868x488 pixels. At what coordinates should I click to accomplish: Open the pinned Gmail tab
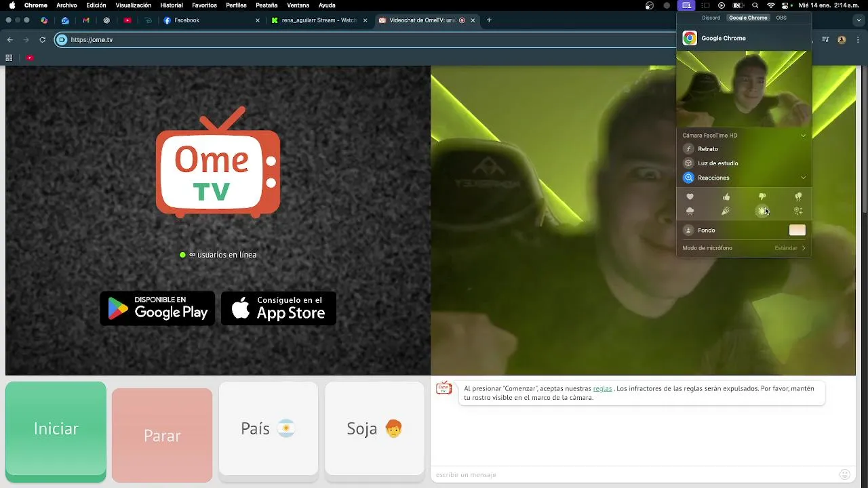(85, 20)
